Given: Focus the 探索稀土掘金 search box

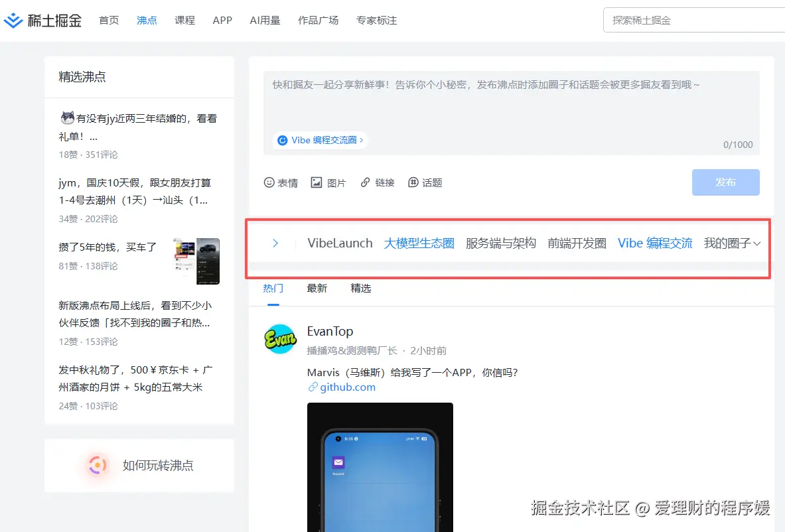Looking at the screenshot, I should click(694, 20).
